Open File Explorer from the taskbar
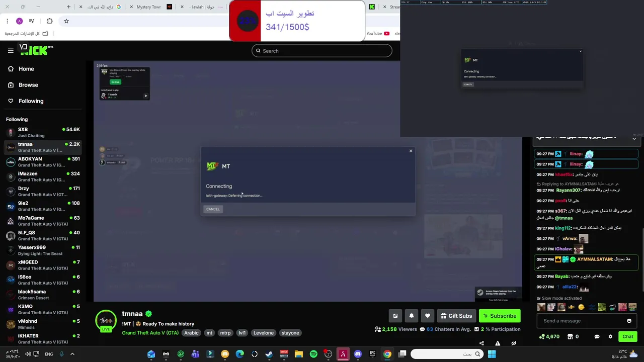Image resolution: width=644 pixels, height=362 pixels. pyautogui.click(x=298, y=354)
